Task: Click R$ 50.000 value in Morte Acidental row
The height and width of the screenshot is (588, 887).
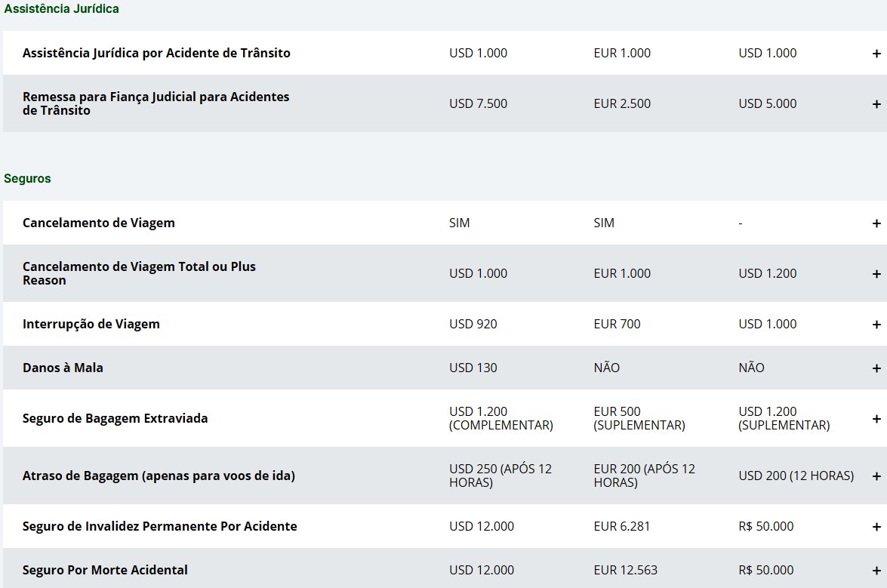Action: click(766, 570)
